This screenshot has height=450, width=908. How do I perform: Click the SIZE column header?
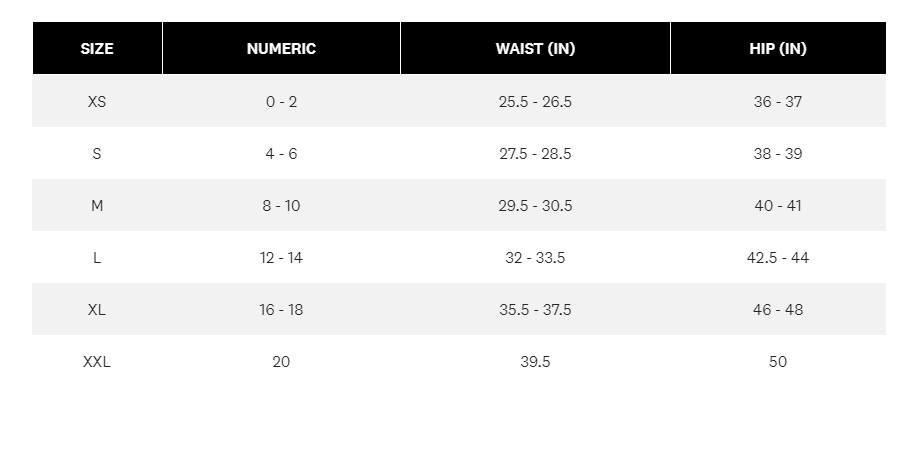point(97,49)
